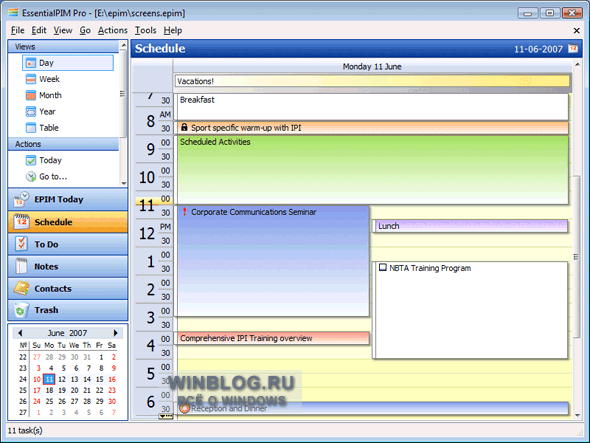Open the Go menu
The width and height of the screenshot is (590, 443).
(85, 30)
